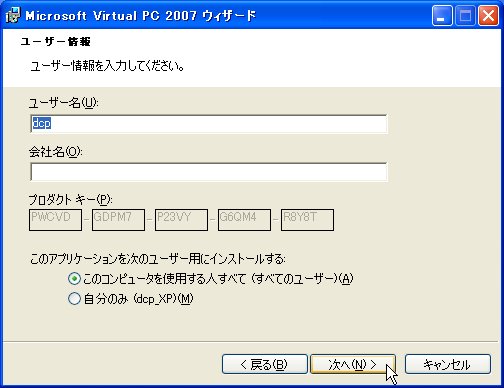Click the 会社名(O): label
The image size is (504, 388).
click(x=55, y=152)
